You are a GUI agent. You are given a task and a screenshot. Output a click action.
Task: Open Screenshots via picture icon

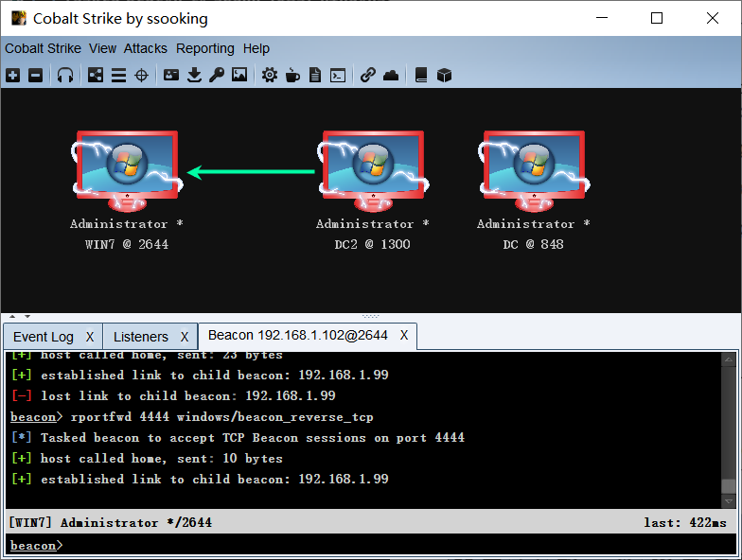click(239, 75)
